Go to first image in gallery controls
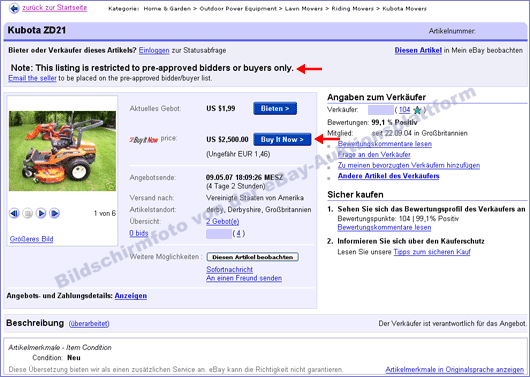 [x=14, y=213]
